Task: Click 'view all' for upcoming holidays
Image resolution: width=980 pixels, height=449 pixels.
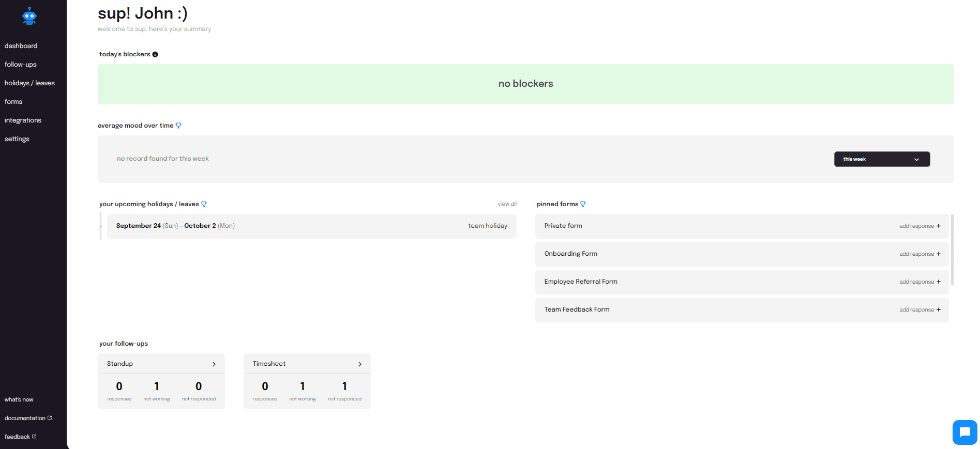Action: [507, 204]
